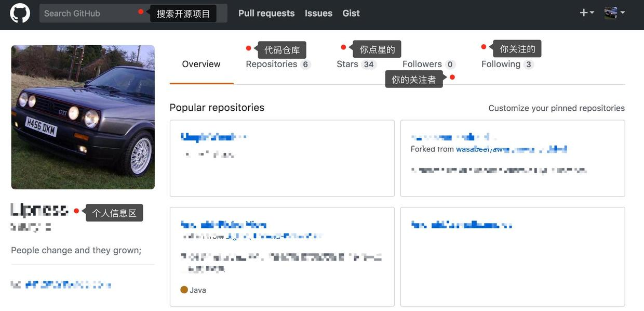Open Gist from the navigation bar
Image resolution: width=644 pixels, height=311 pixels.
(351, 13)
